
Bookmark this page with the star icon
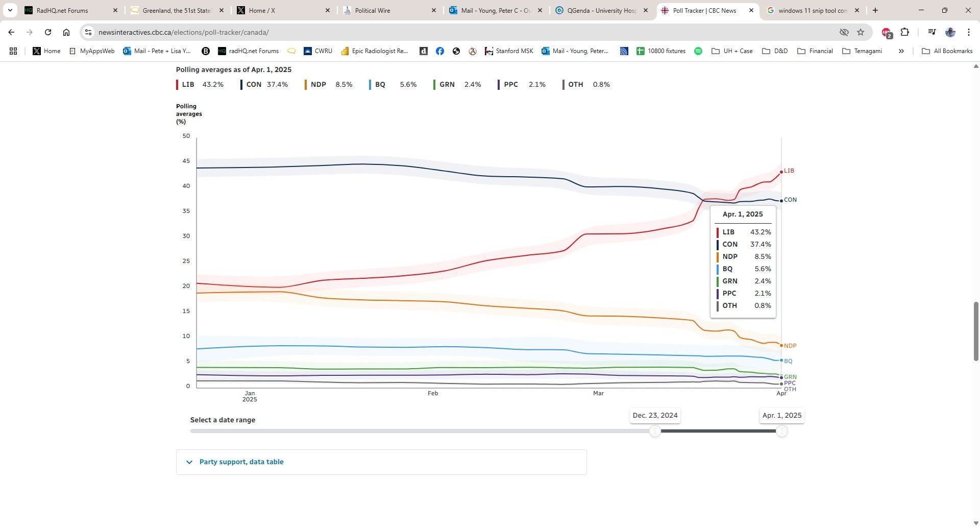[861, 32]
